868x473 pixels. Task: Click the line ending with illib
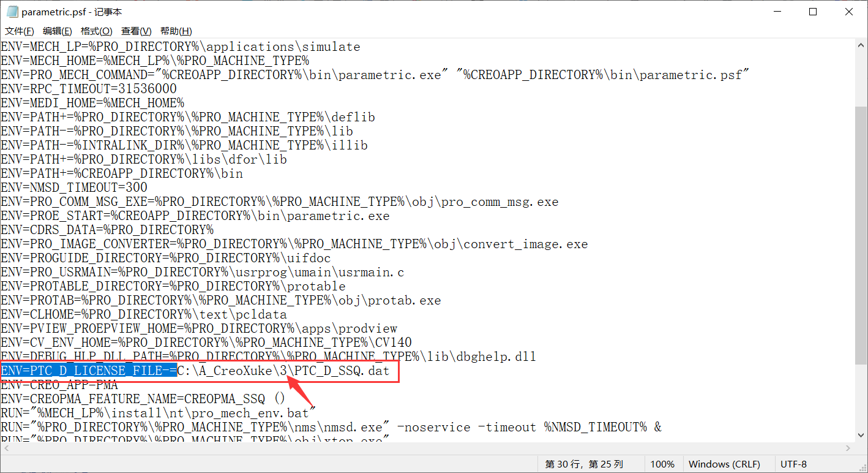point(184,145)
